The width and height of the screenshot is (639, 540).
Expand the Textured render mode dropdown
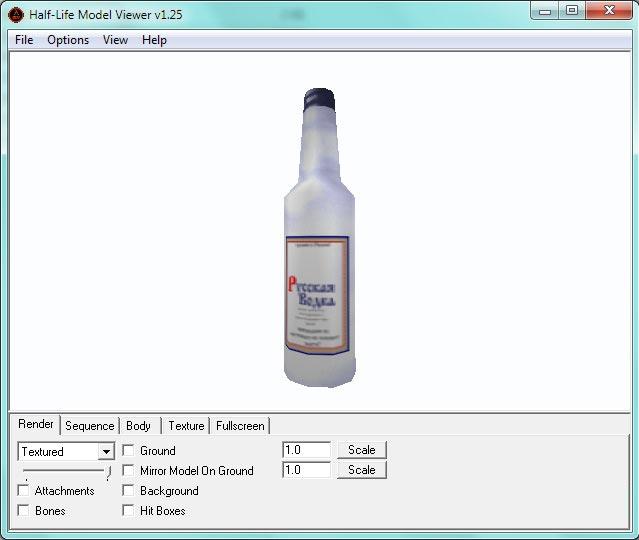(106, 452)
